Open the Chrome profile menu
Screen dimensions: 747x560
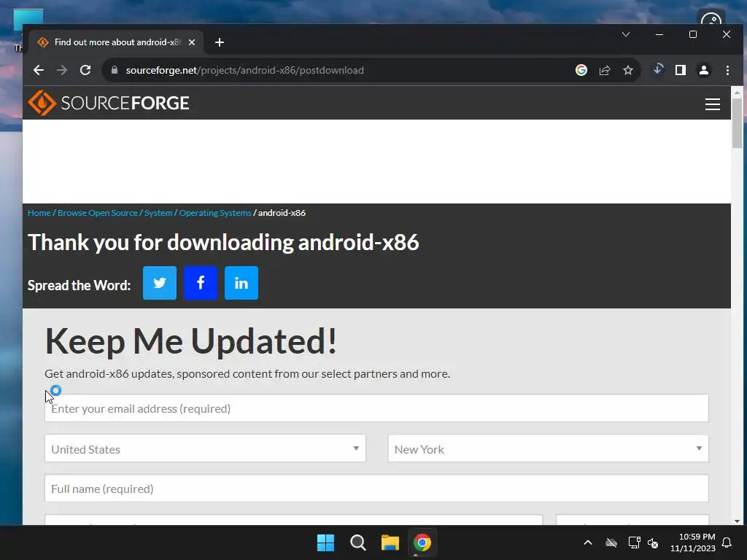[x=704, y=70]
